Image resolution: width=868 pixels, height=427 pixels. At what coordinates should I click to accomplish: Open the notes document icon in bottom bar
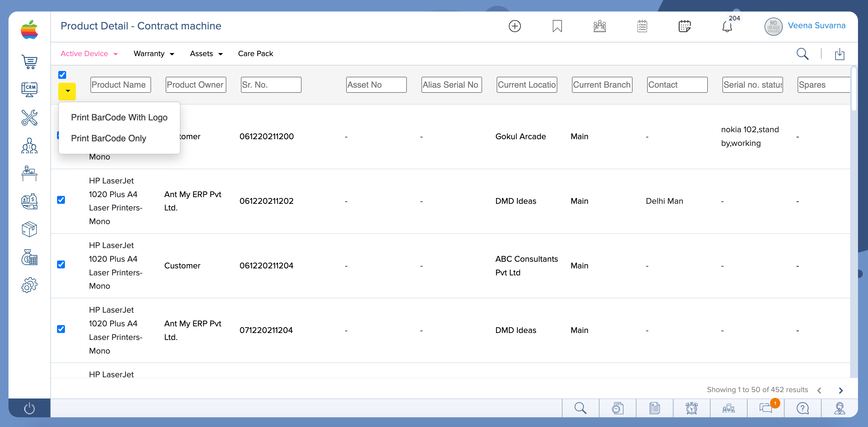pyautogui.click(x=654, y=408)
